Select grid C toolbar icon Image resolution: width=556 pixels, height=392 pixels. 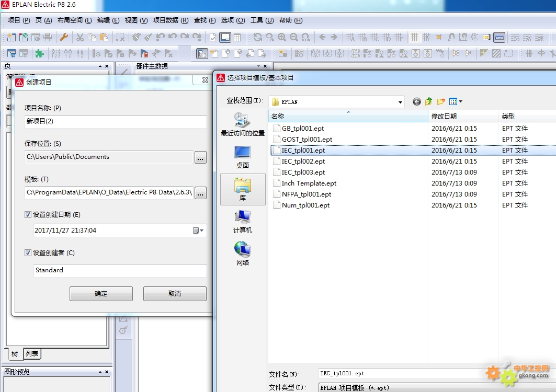click(x=375, y=37)
